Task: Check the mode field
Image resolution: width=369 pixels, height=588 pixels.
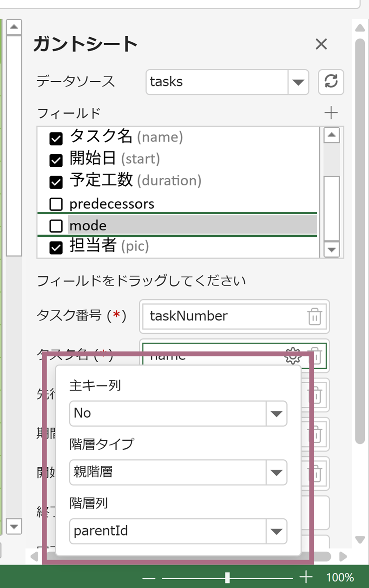Action: pos(56,226)
